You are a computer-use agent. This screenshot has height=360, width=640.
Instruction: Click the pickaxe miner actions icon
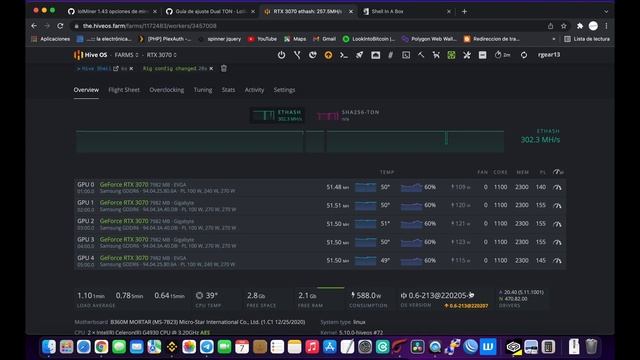(x=421, y=55)
